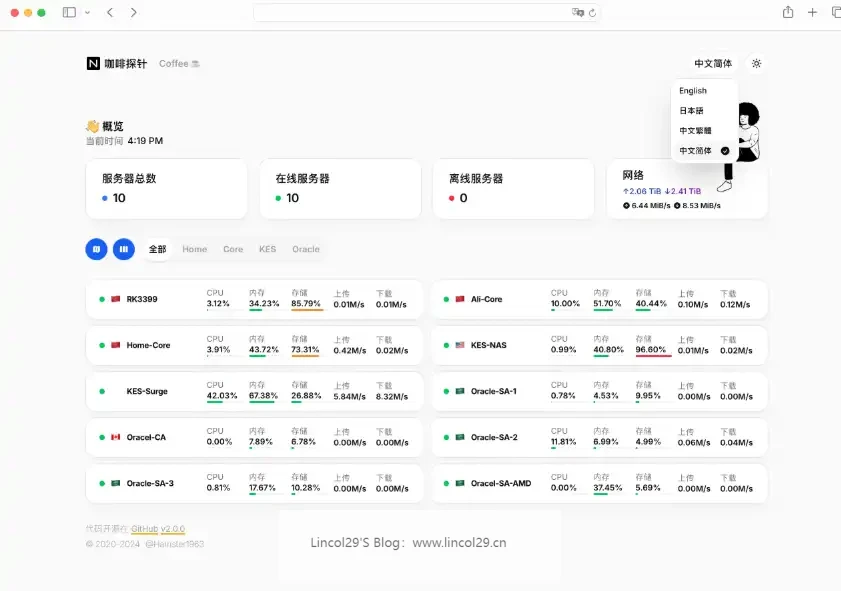Switch to the Oracle group tab
Image resolution: width=841 pixels, height=591 pixels.
point(305,249)
